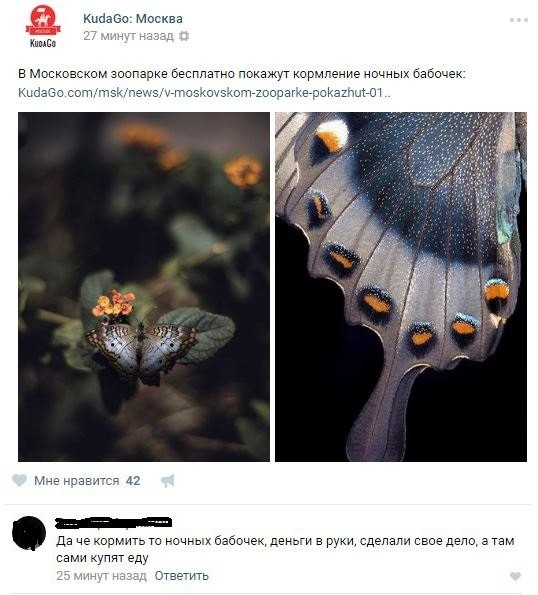Open the KudaGo: Москва community page
Viewport: 538px width, 595px height.
click(x=133, y=19)
